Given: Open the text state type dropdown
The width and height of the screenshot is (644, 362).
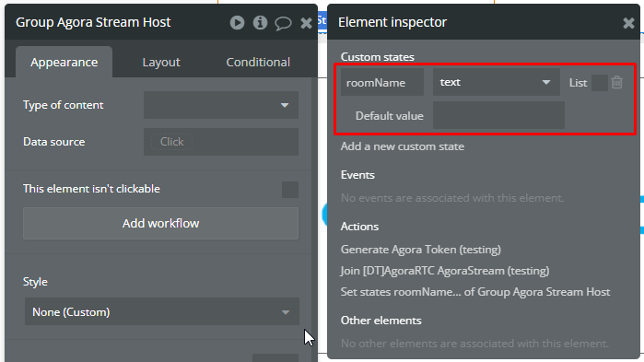Looking at the screenshot, I should (x=497, y=82).
